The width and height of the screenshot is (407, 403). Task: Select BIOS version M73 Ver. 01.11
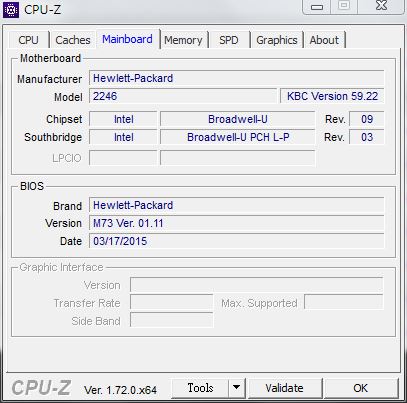[x=237, y=223]
